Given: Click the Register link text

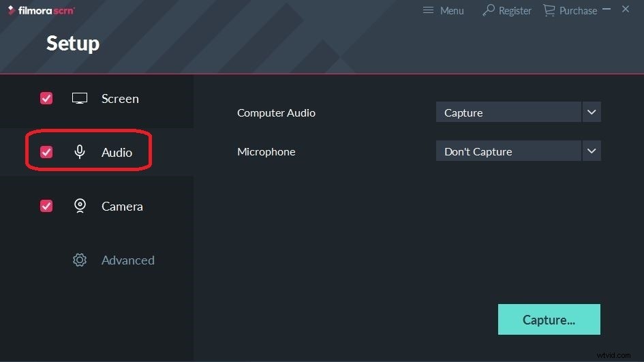Looking at the screenshot, I should pos(515,11).
